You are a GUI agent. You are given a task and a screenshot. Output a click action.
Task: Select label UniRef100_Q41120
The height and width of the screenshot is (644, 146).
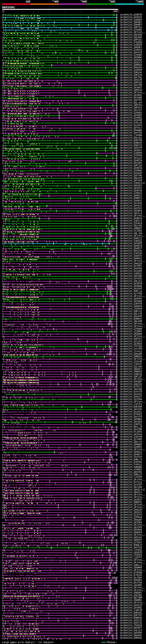[x=131, y=158]
